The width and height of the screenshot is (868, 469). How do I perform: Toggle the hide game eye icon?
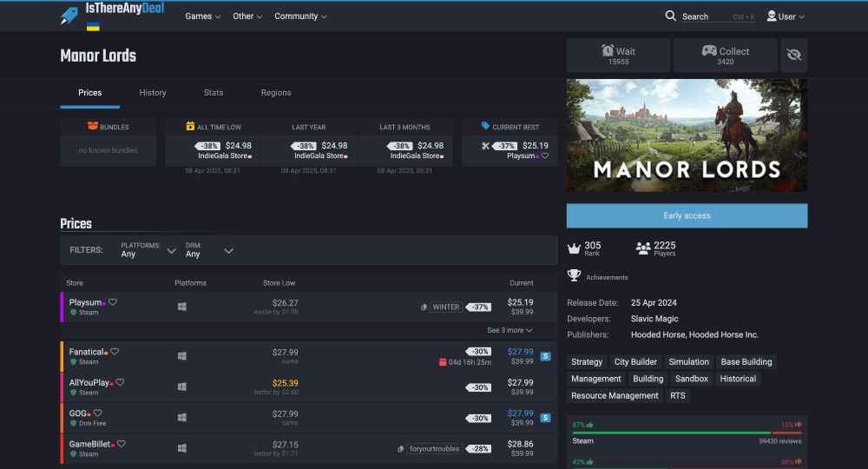(794, 55)
